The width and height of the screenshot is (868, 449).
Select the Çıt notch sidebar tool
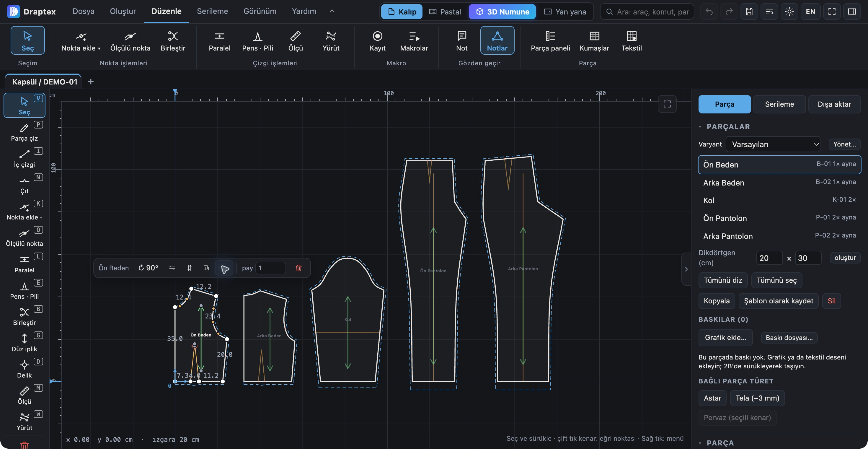point(24,184)
